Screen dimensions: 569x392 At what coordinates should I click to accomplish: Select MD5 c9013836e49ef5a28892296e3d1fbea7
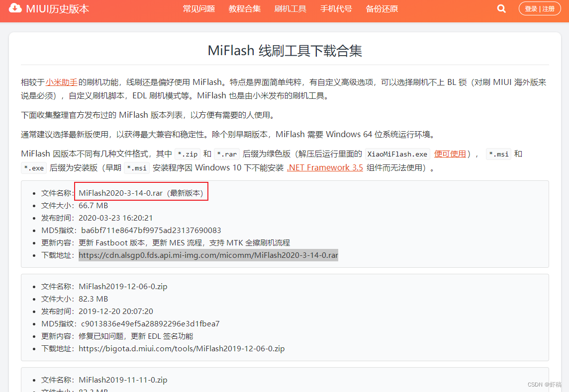(150, 323)
